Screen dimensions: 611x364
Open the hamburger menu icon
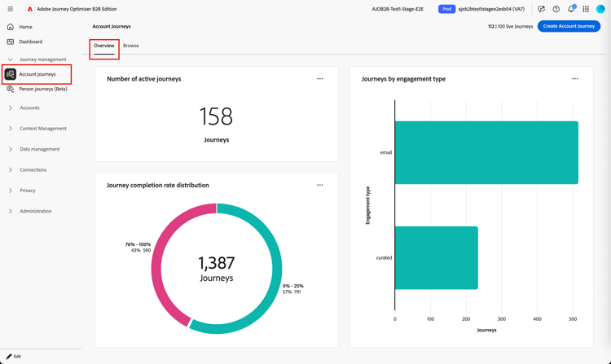(10, 9)
